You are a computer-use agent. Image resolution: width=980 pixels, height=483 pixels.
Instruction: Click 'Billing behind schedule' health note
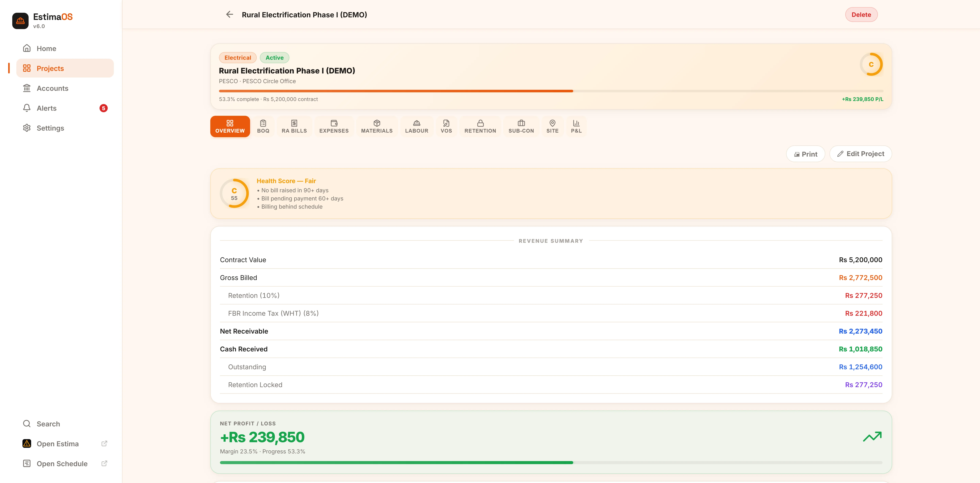pyautogui.click(x=292, y=207)
